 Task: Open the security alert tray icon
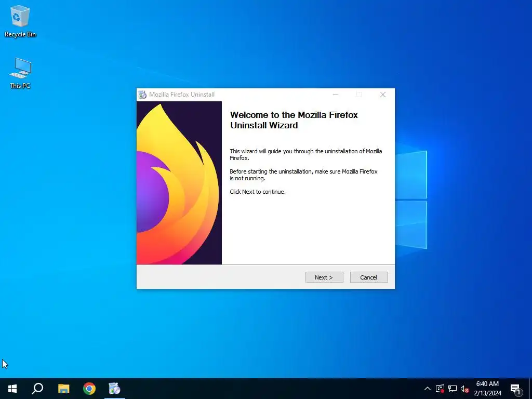click(x=440, y=389)
